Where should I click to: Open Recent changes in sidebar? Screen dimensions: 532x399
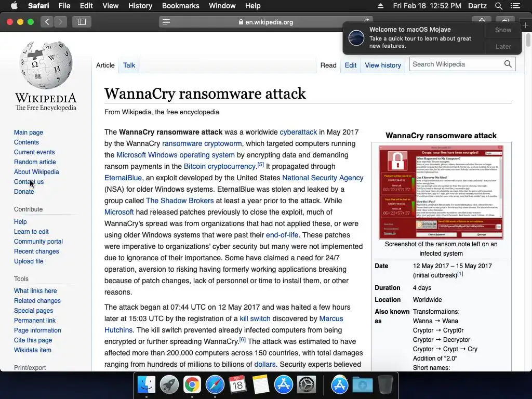pos(36,251)
